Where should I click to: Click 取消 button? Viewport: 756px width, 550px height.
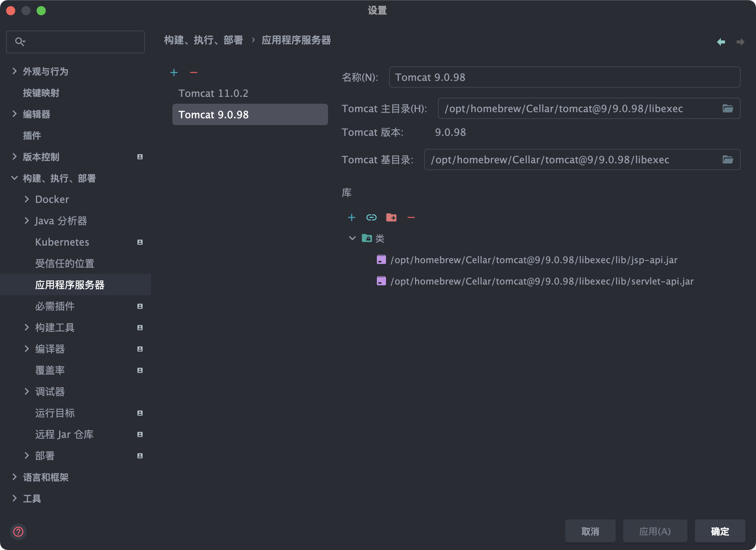tap(590, 531)
